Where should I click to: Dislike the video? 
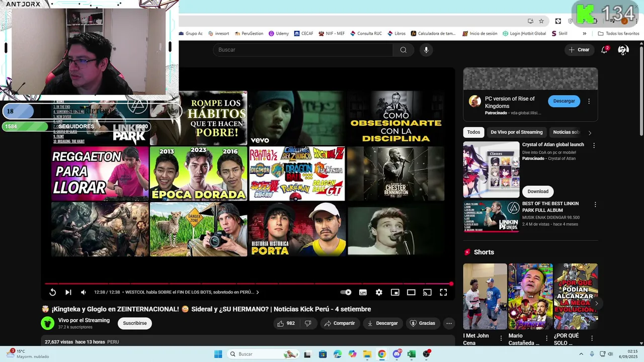308,323
